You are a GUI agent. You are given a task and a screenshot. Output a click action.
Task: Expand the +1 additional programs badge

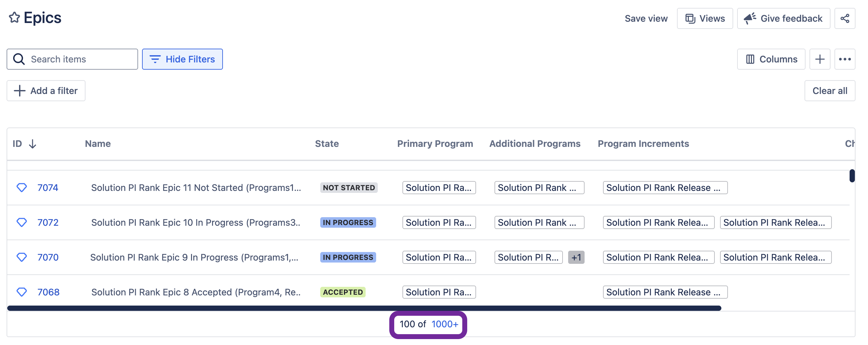coord(575,257)
